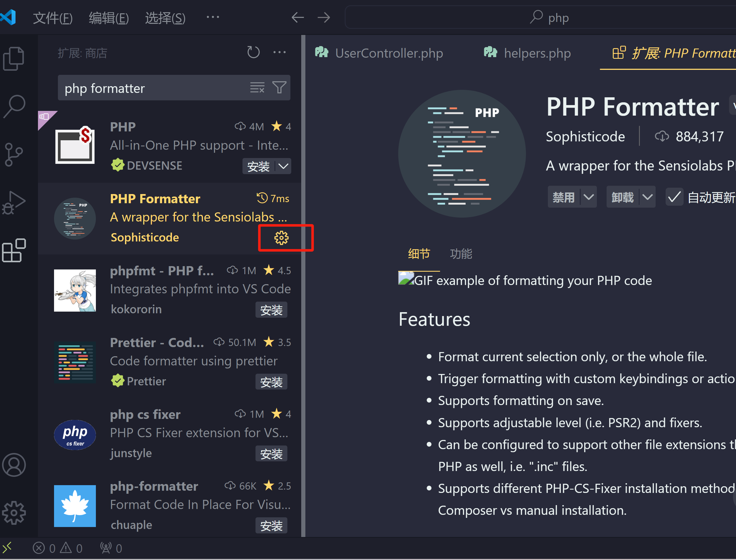
Task: Expand the 禁用 button dropdown
Action: [x=588, y=197]
